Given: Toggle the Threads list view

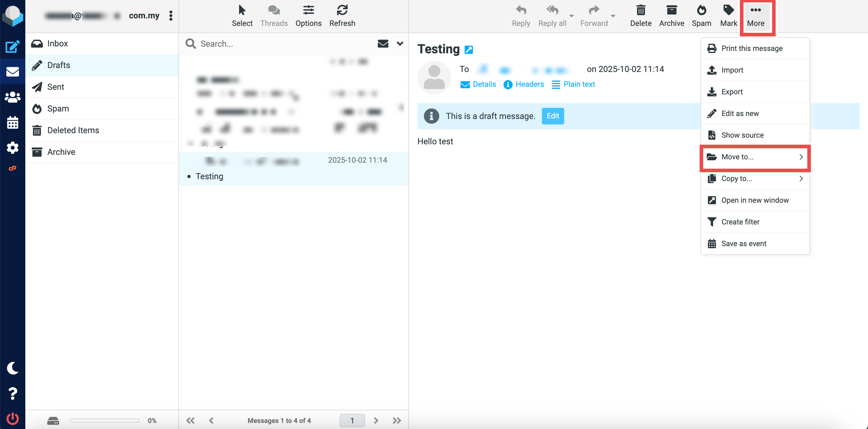Looking at the screenshot, I should (x=274, y=15).
